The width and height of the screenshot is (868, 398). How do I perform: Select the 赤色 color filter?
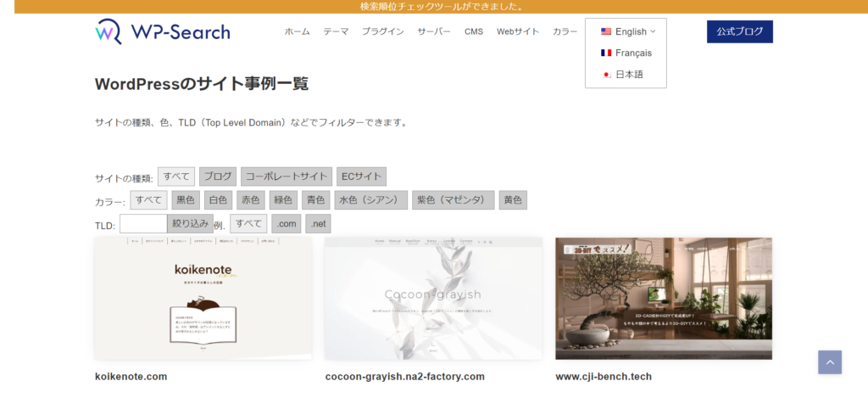(251, 200)
